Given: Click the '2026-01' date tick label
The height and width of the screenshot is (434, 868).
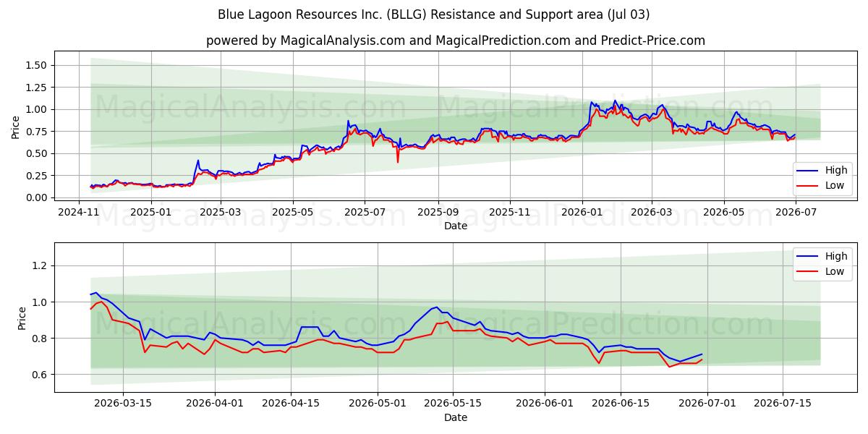Looking at the screenshot, I should [x=583, y=212].
